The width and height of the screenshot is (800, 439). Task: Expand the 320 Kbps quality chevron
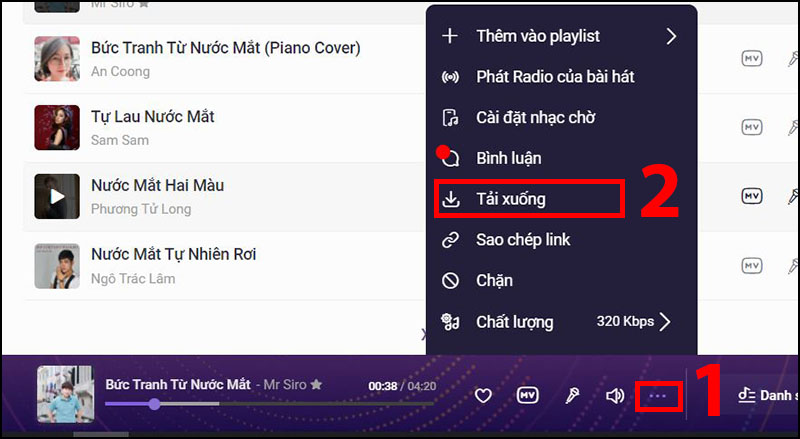point(665,322)
